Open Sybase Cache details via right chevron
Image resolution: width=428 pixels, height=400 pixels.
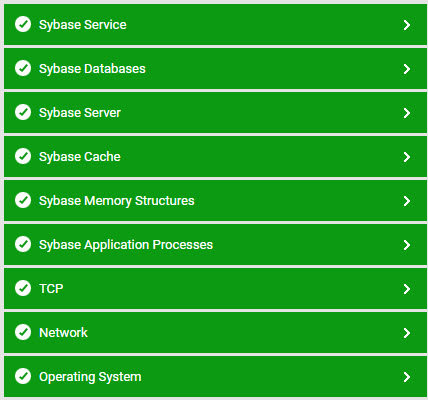(407, 157)
